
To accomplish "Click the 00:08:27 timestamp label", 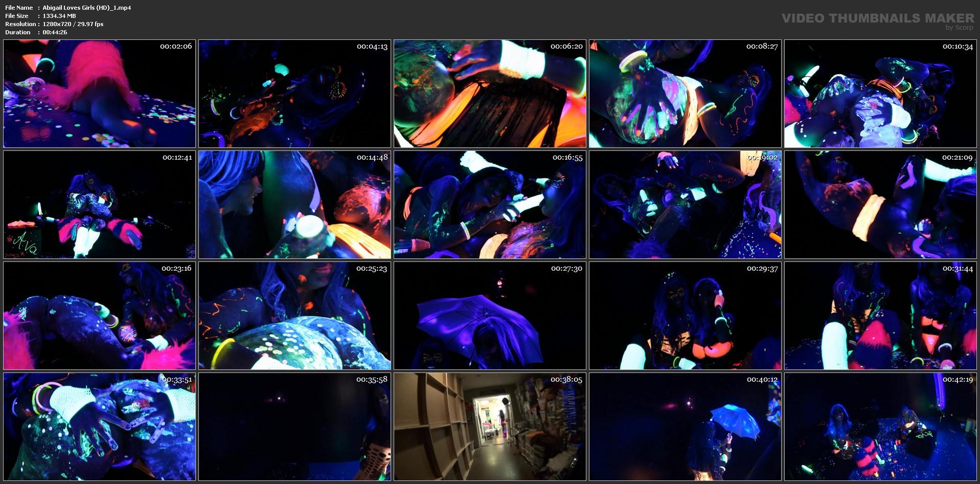I will coord(762,47).
